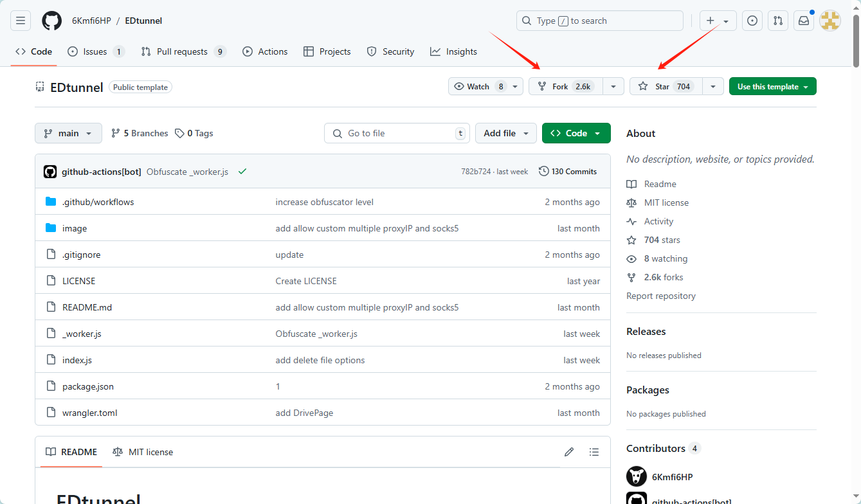Viewport: 861px width, 504px height.
Task: Open the Projects tab
Action: click(327, 51)
